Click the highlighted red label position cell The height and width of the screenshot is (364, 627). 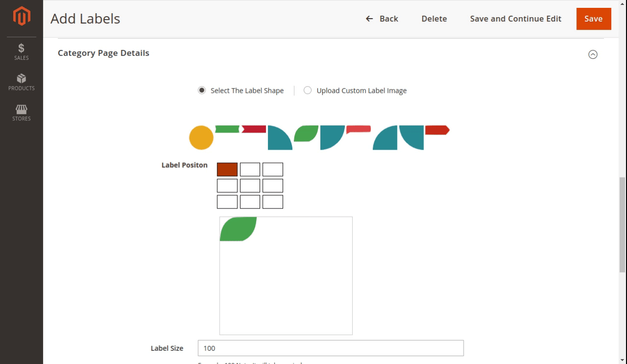[227, 169]
